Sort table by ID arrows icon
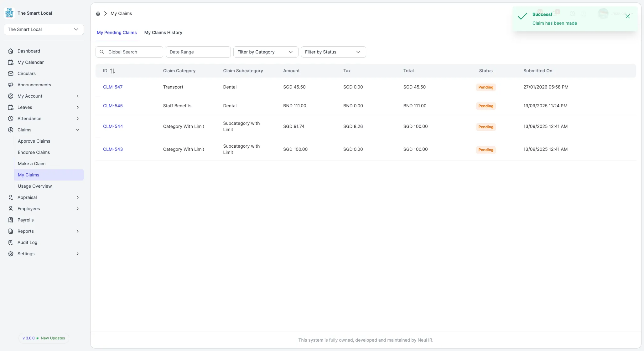644x351 pixels. point(112,71)
